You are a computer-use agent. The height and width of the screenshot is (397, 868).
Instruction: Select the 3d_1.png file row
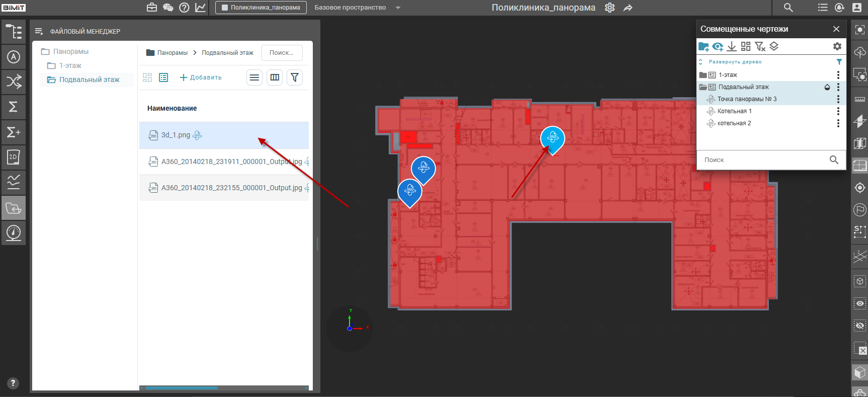[x=224, y=135]
